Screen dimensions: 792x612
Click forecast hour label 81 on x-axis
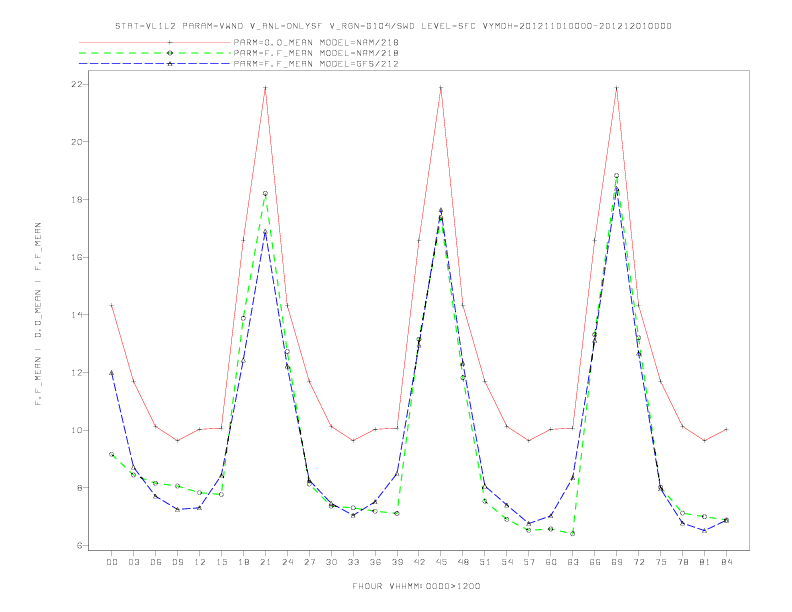(x=705, y=562)
